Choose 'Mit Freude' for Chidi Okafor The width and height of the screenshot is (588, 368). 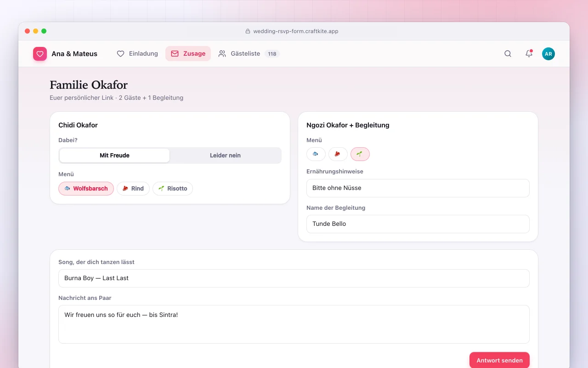114,155
